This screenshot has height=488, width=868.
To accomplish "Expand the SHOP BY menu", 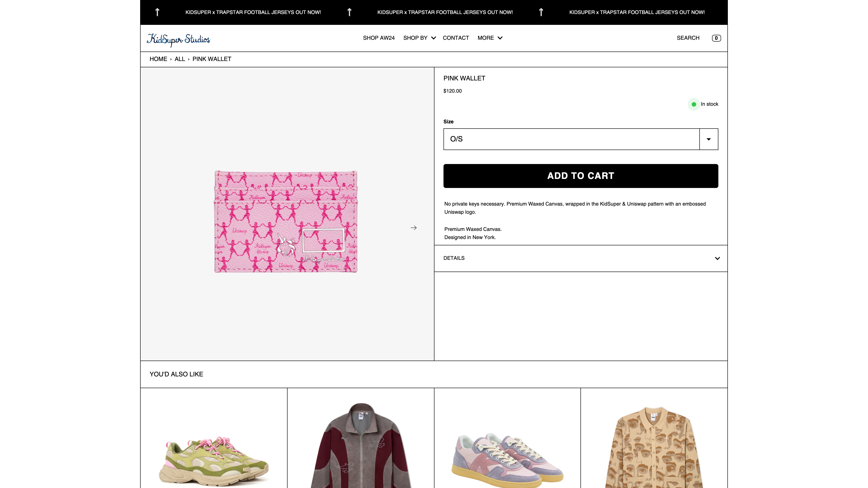I will 419,38.
